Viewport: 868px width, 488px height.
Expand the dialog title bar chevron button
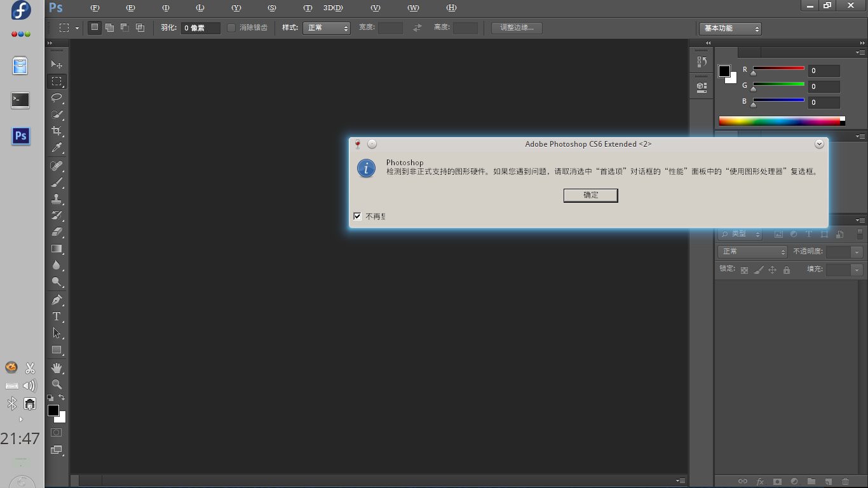[x=819, y=144]
